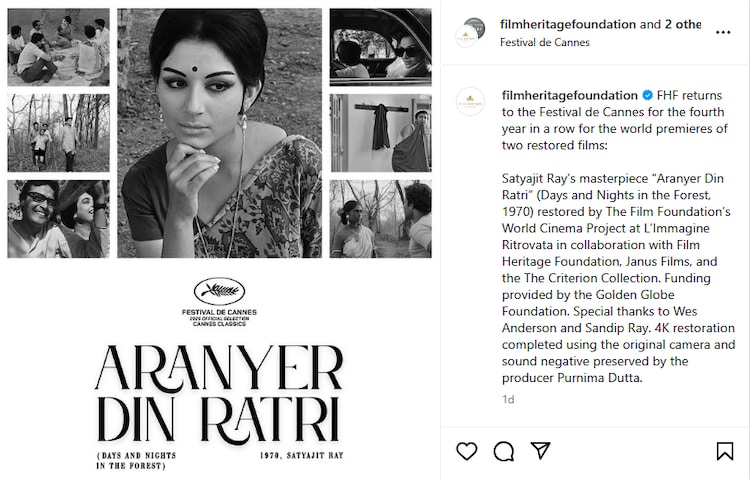The width and height of the screenshot is (750, 479).
Task: Open filmheritagefoundation username in the caption
Action: point(570,95)
